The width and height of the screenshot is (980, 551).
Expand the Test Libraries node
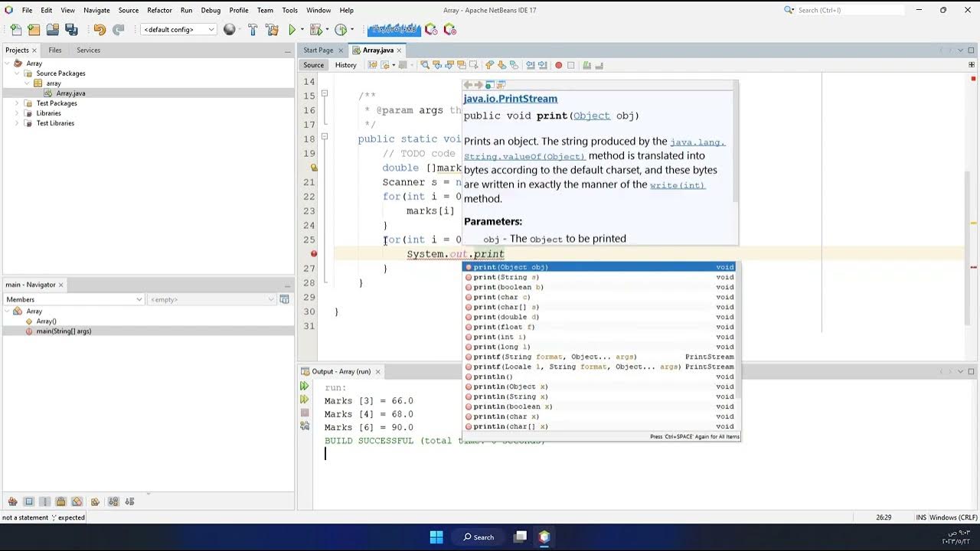click(x=17, y=123)
